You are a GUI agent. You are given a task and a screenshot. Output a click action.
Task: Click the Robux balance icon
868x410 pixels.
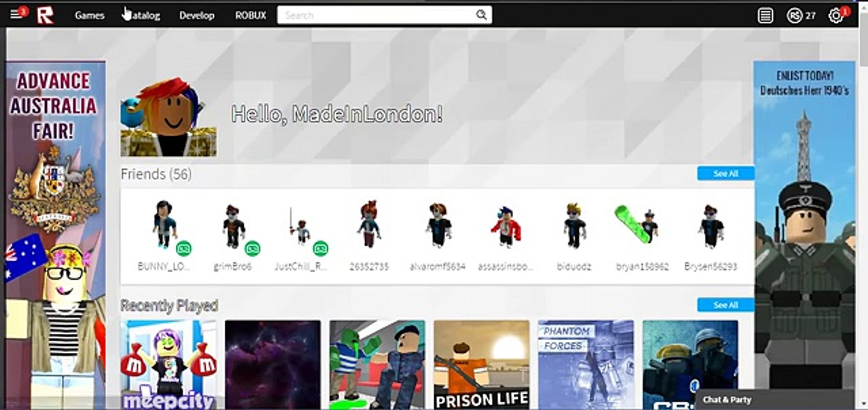pyautogui.click(x=794, y=16)
